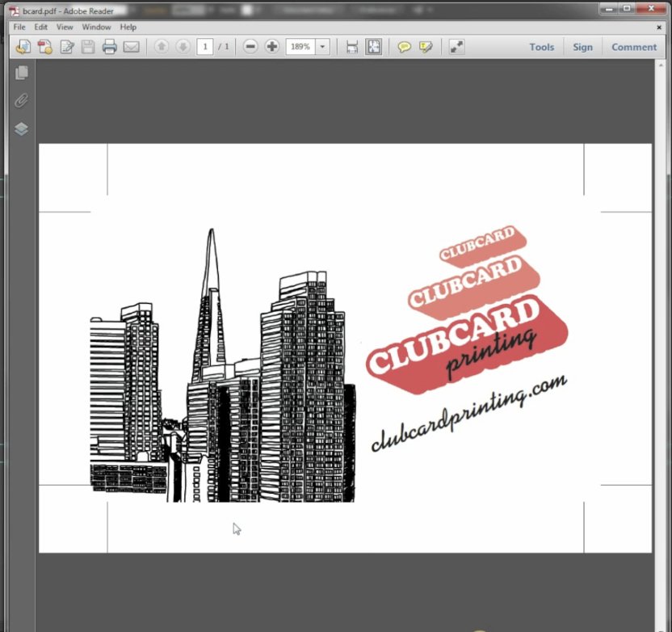Open the View menu
The image size is (672, 632).
(x=65, y=27)
